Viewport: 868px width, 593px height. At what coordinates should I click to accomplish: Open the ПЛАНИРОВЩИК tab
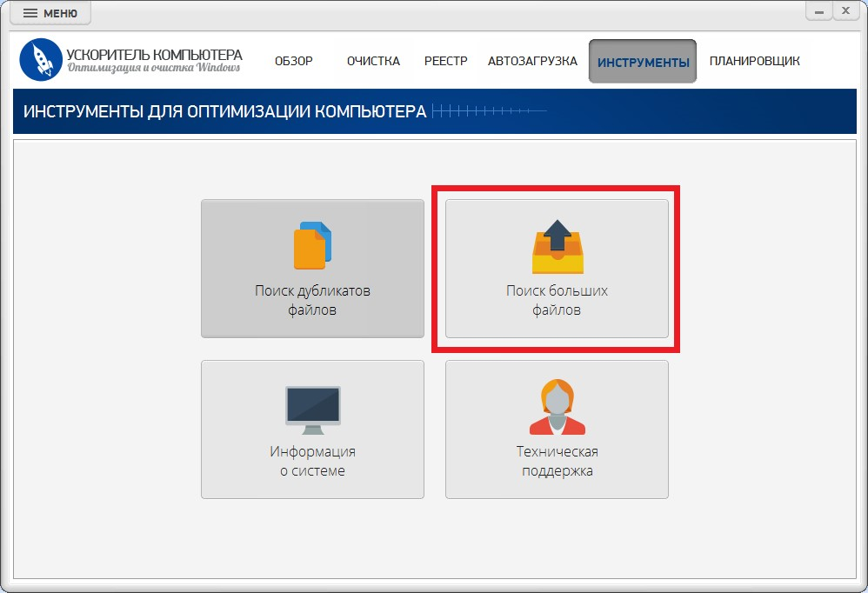tap(755, 61)
